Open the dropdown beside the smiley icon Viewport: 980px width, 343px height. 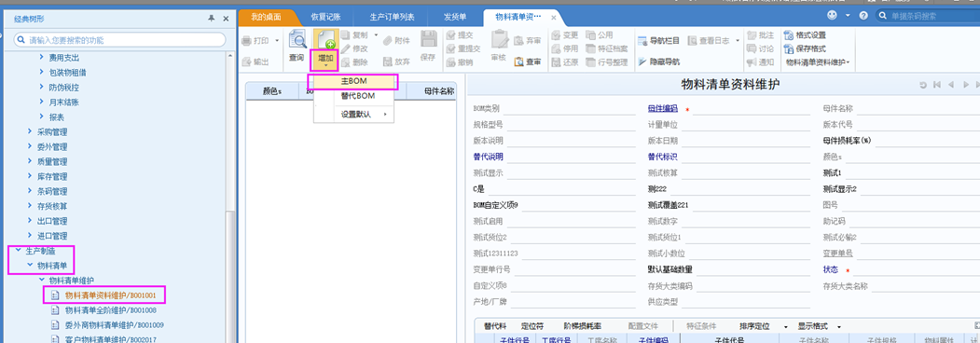coord(849,16)
